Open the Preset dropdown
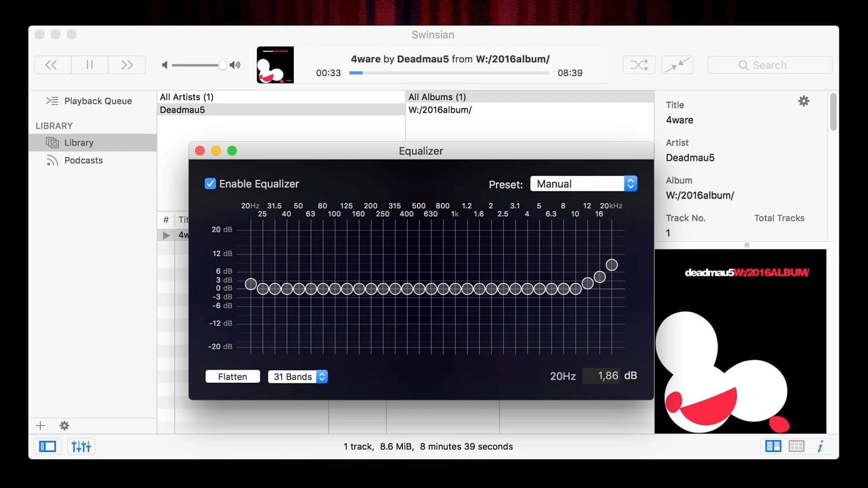Viewport: 868px width, 488px height. (583, 184)
